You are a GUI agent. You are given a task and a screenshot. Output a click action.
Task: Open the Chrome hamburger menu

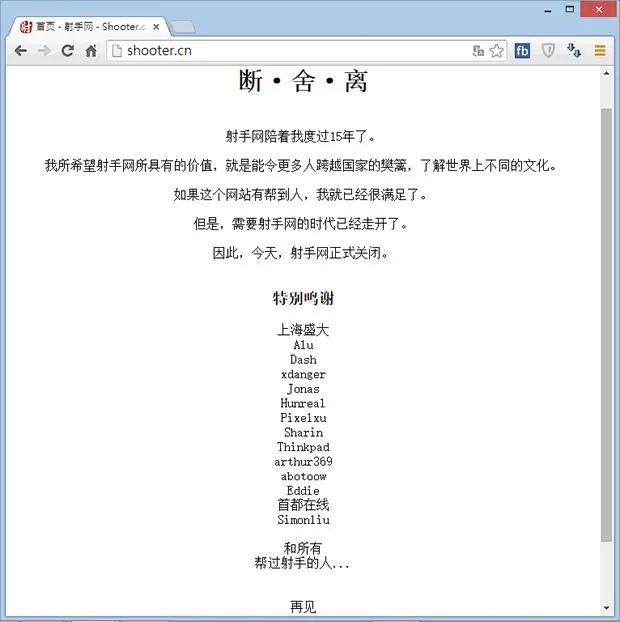coord(600,51)
